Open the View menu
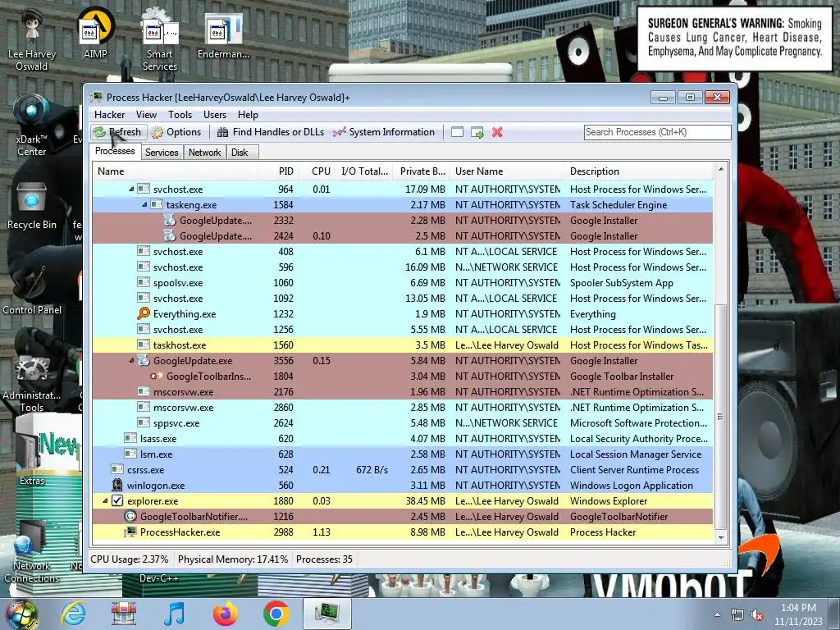840x630 pixels. point(146,115)
